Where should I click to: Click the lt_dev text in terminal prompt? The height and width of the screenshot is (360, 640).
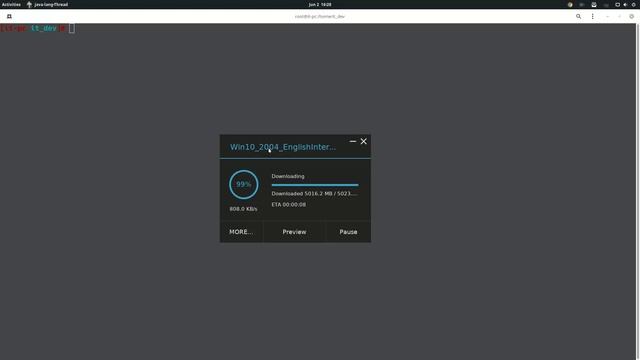coord(44,28)
